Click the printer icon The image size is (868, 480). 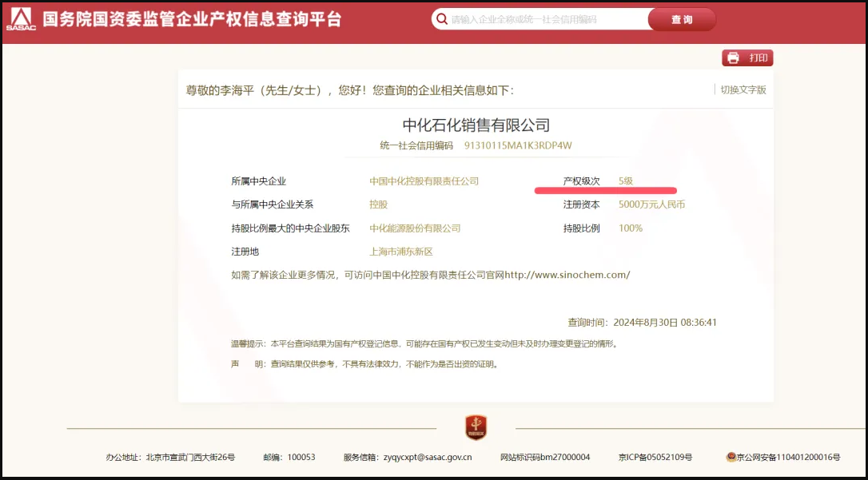734,58
